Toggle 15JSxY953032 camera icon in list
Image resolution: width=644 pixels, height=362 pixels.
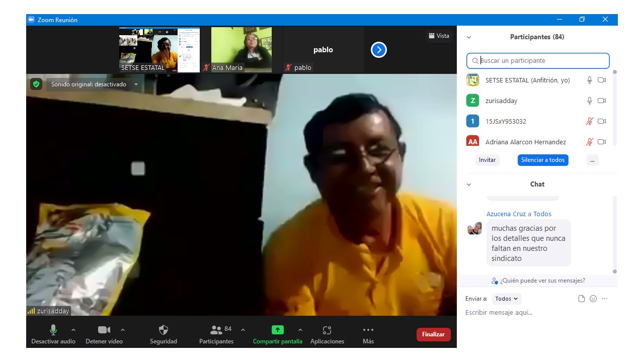click(602, 121)
